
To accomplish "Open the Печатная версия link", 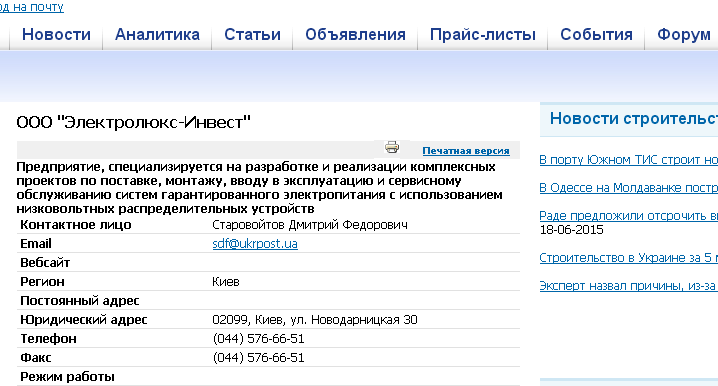I will (466, 151).
